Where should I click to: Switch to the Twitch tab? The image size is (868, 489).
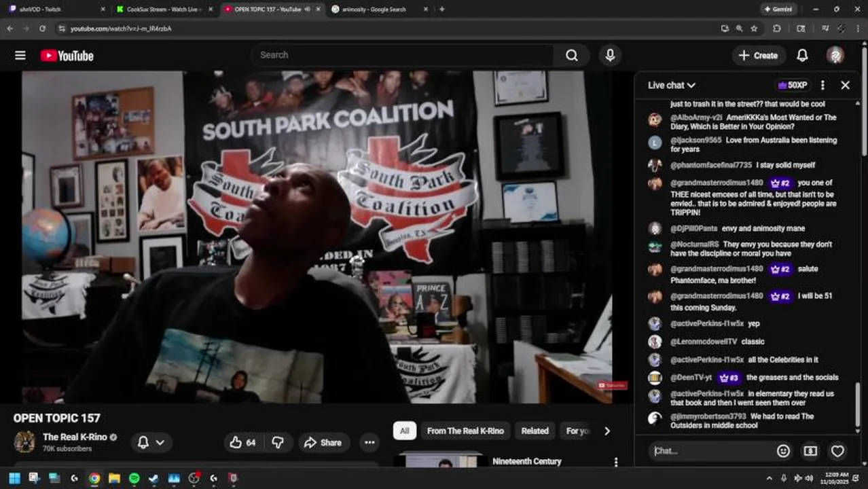56,10
